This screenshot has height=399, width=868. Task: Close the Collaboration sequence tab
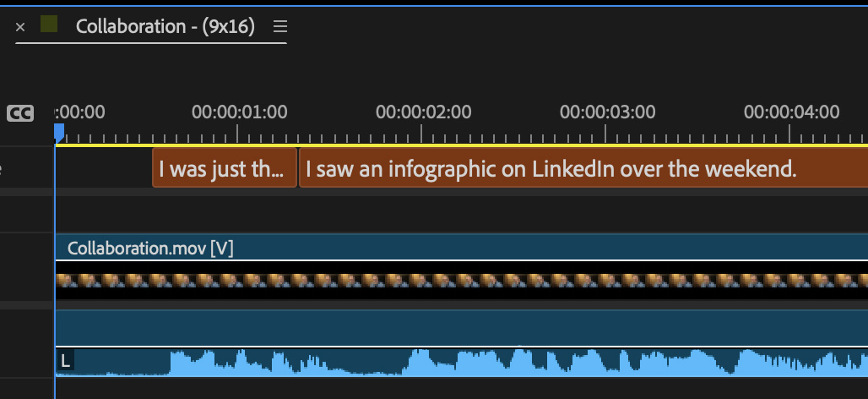pos(20,27)
